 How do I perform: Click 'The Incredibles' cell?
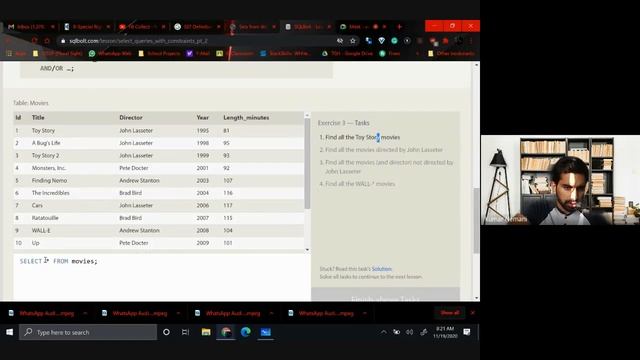[x=51, y=193]
